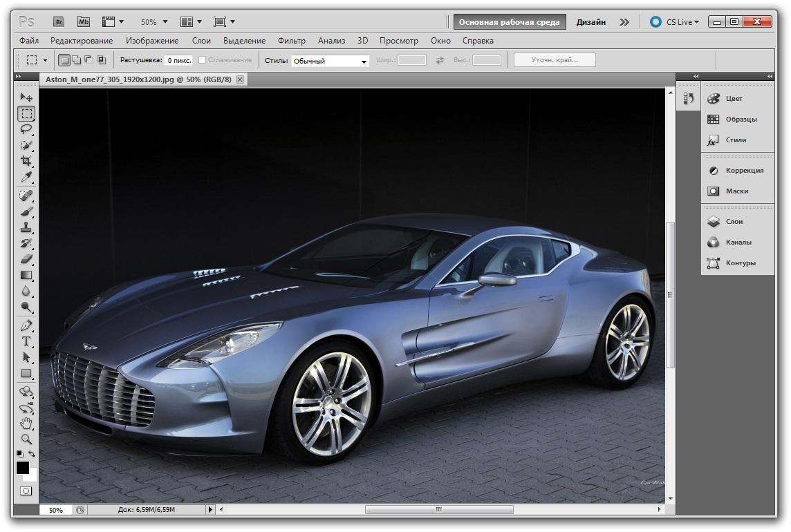The height and width of the screenshot is (532, 791).
Task: Open the Каналы (Channels) panel icon
Action: 714,243
